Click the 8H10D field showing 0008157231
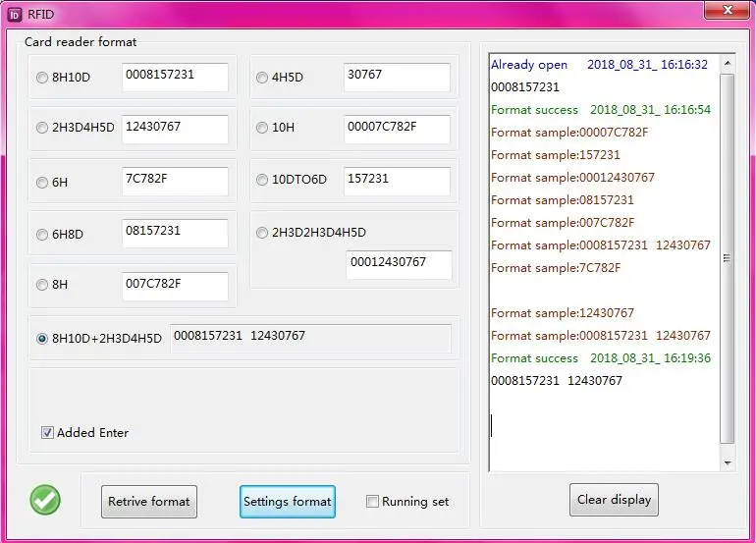Screen dimensions: 756x543 tap(175, 78)
